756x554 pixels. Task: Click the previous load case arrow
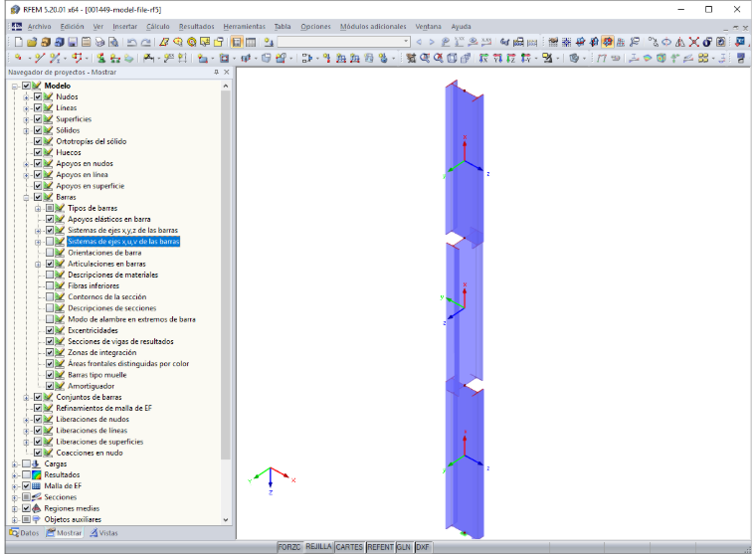(419, 42)
